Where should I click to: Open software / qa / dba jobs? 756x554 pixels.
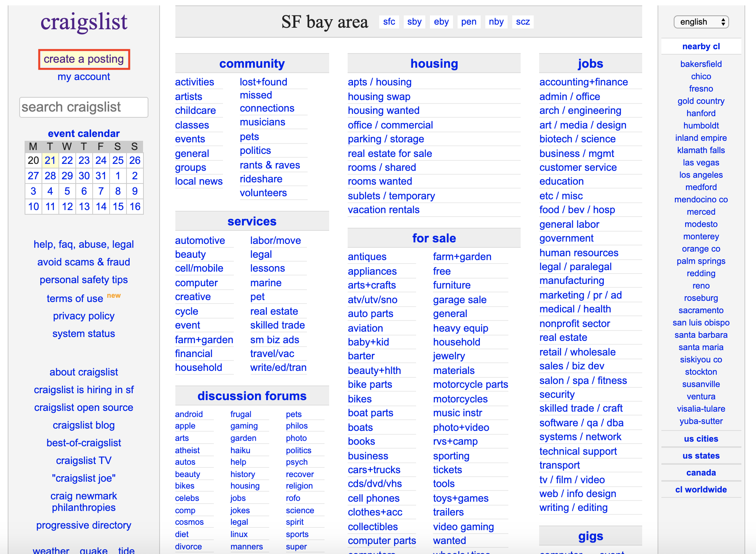[x=581, y=423]
